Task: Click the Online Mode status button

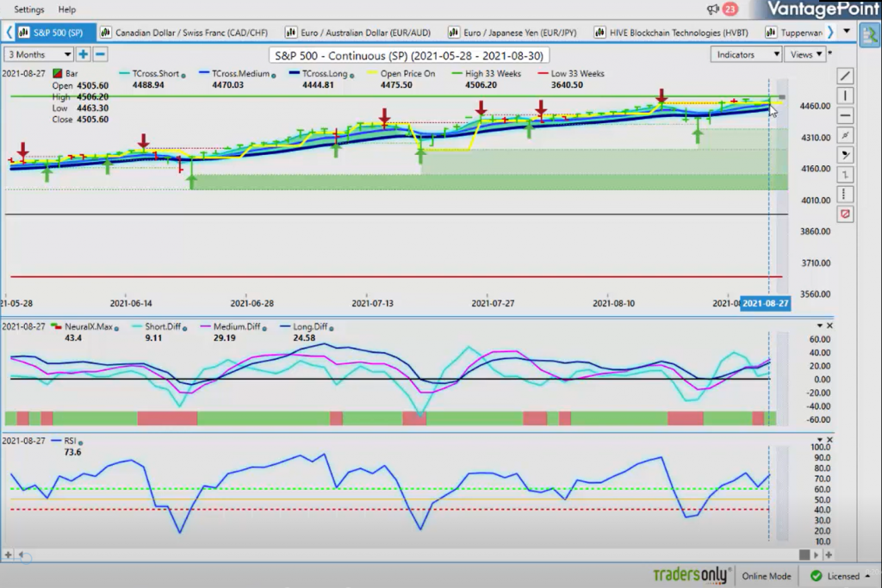Action: pyautogui.click(x=766, y=576)
